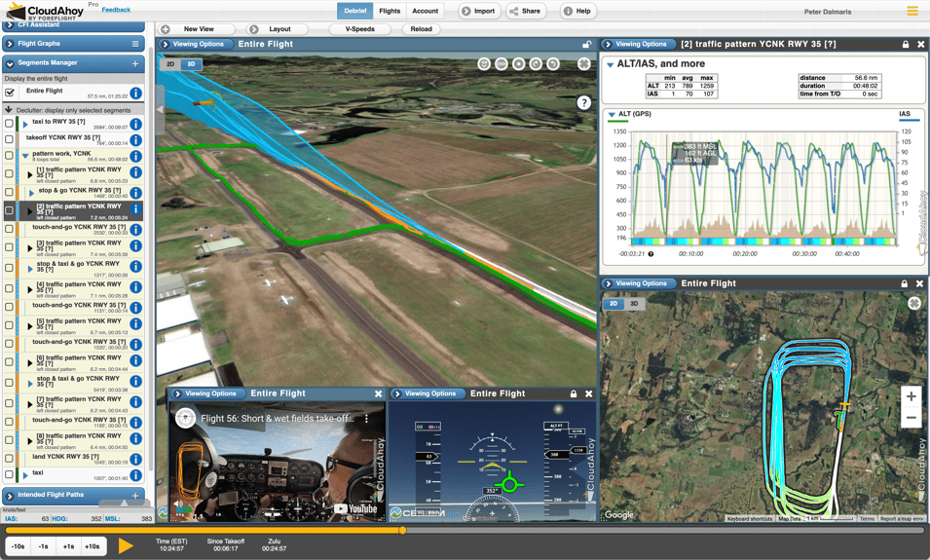This screenshot has width=930, height=560.
Task: Click the help question mark on 3D view
Action: pos(583,102)
